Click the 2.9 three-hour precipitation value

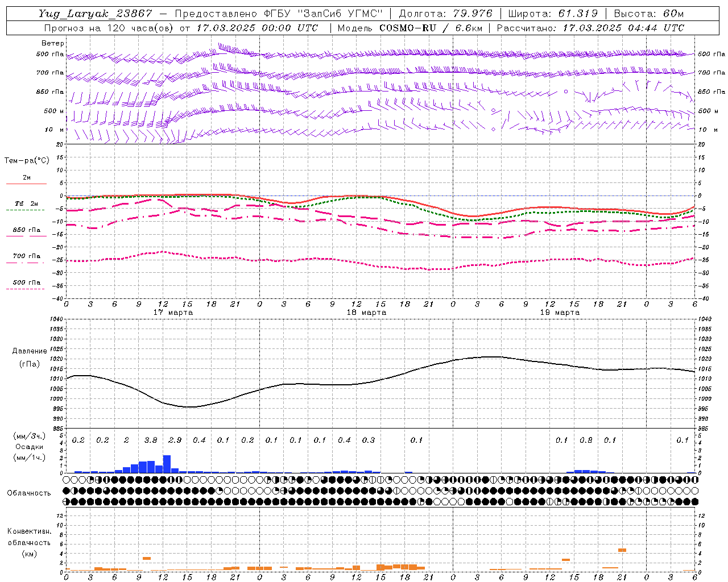pos(175,440)
